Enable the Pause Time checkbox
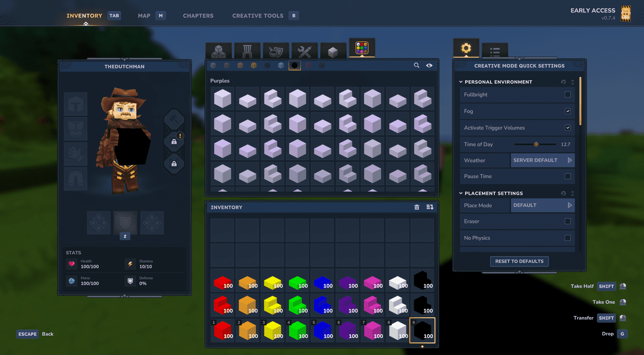Viewport: 644px width, 355px height. click(568, 176)
